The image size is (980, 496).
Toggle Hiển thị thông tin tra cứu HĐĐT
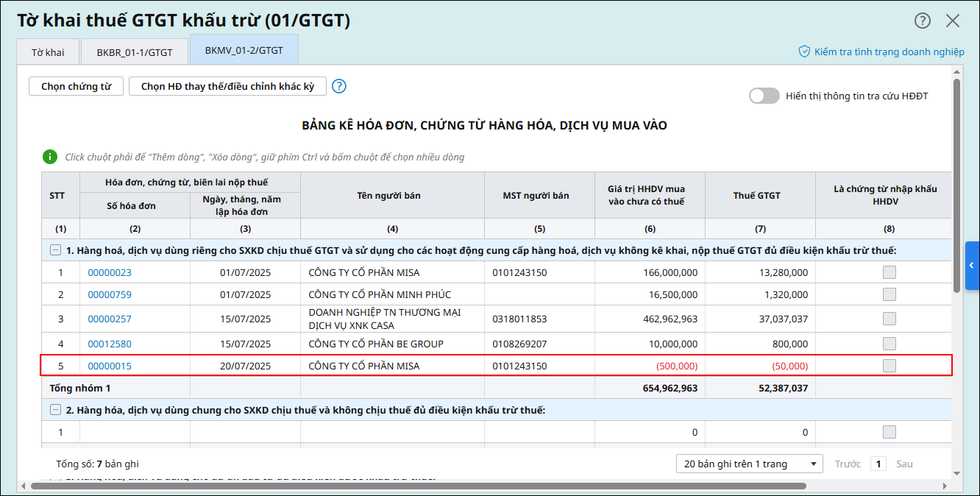764,96
